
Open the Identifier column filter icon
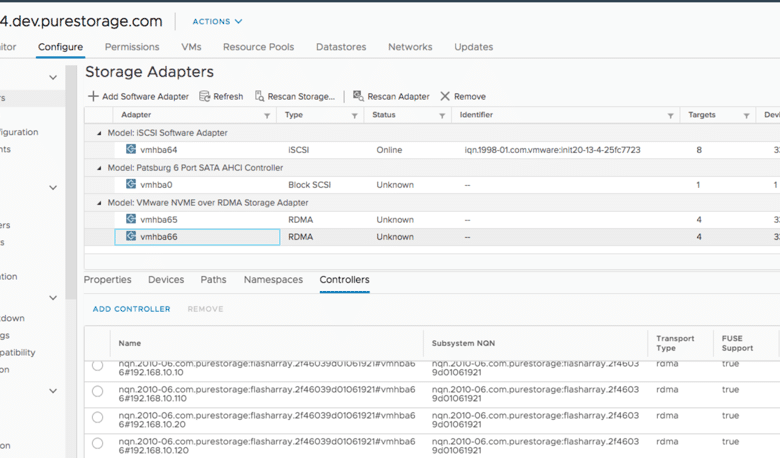(x=671, y=115)
